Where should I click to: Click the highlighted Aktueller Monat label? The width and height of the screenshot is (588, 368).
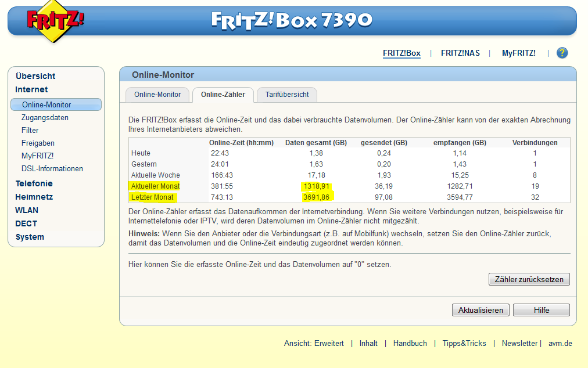point(155,186)
